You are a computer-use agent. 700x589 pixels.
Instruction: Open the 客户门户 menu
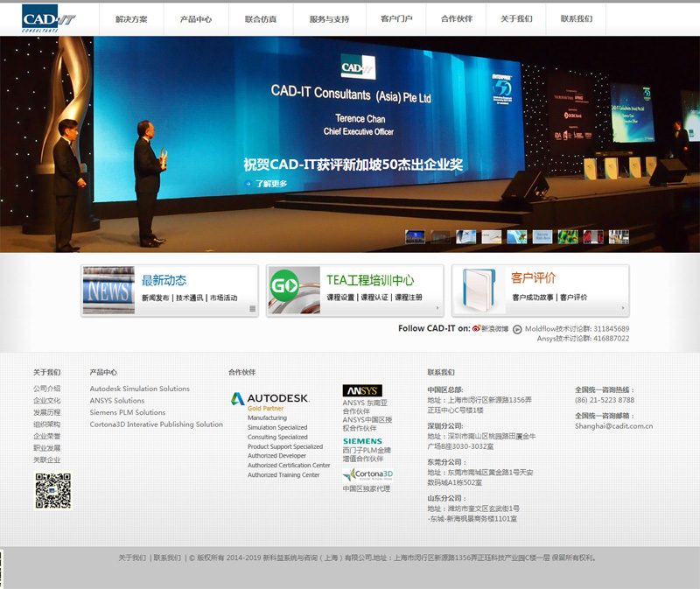click(396, 18)
